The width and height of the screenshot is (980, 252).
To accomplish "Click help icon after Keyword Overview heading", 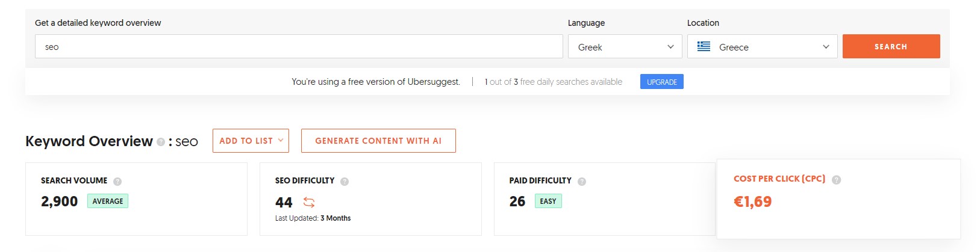I will point(161,142).
